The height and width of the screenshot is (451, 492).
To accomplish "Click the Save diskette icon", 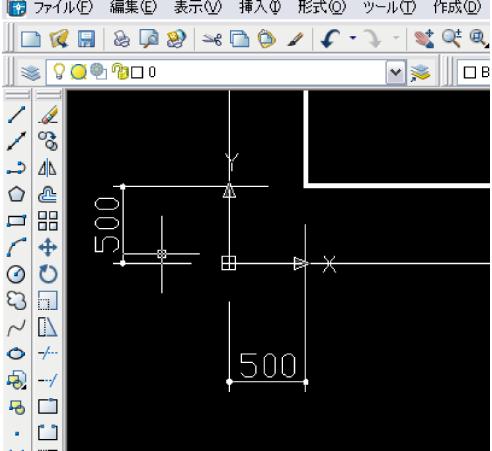I will coord(86,39).
